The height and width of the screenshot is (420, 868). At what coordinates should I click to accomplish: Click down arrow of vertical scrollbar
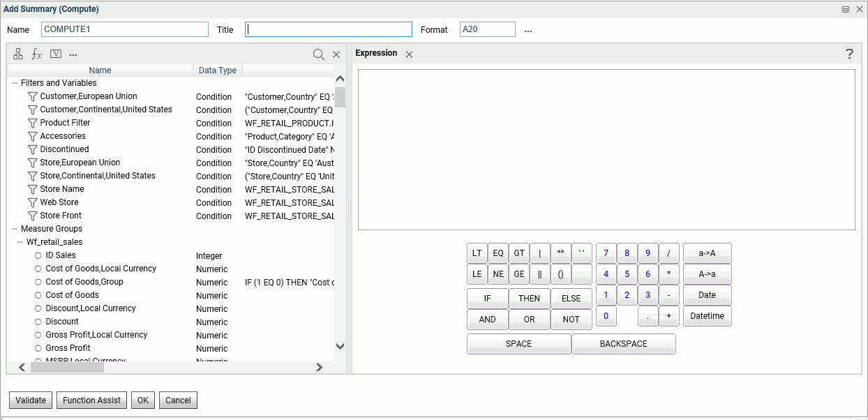[341, 346]
